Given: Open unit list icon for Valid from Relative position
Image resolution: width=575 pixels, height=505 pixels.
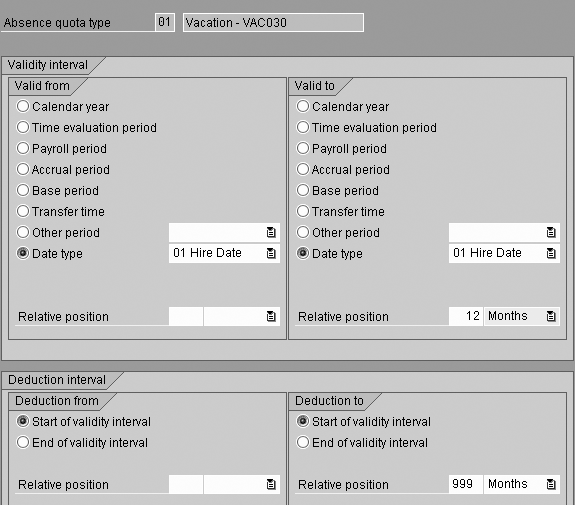Looking at the screenshot, I should (271, 316).
